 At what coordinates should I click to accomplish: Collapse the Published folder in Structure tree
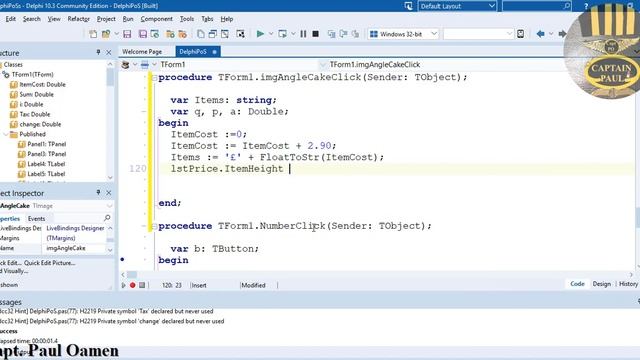click(5, 134)
